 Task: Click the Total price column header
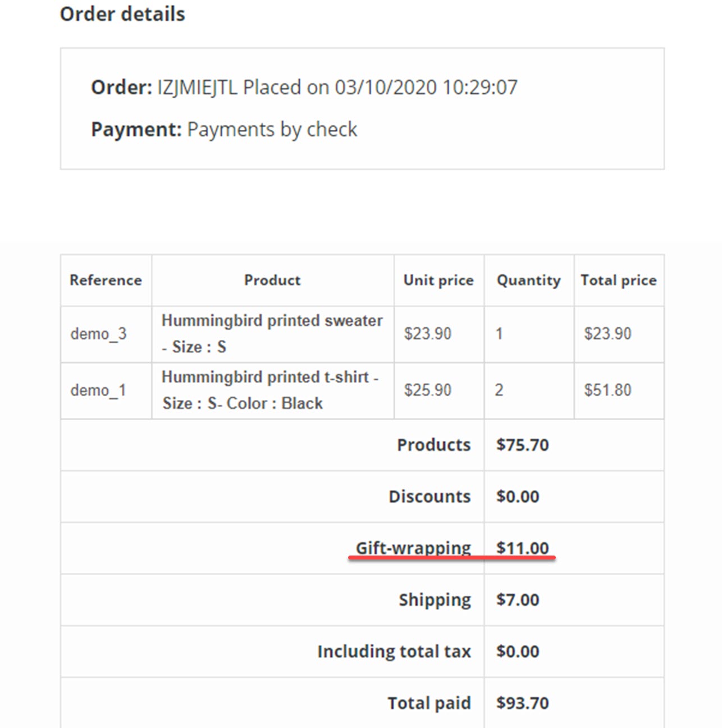point(619,280)
